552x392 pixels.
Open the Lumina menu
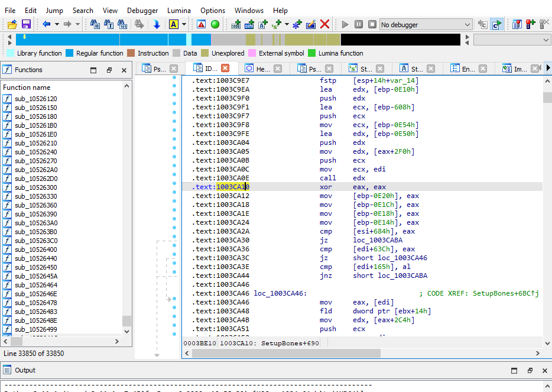(179, 11)
